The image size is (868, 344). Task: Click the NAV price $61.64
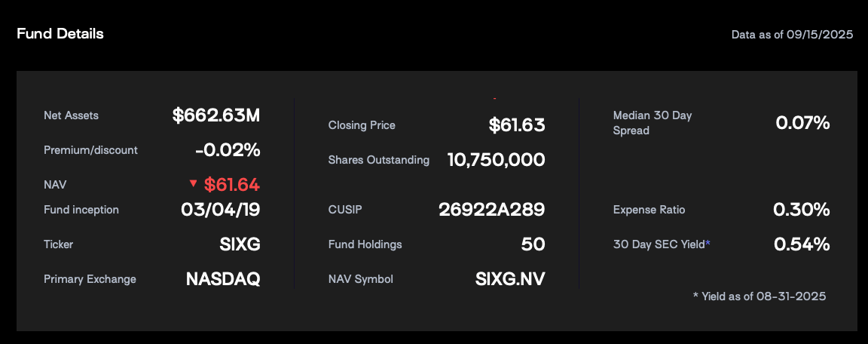232,185
